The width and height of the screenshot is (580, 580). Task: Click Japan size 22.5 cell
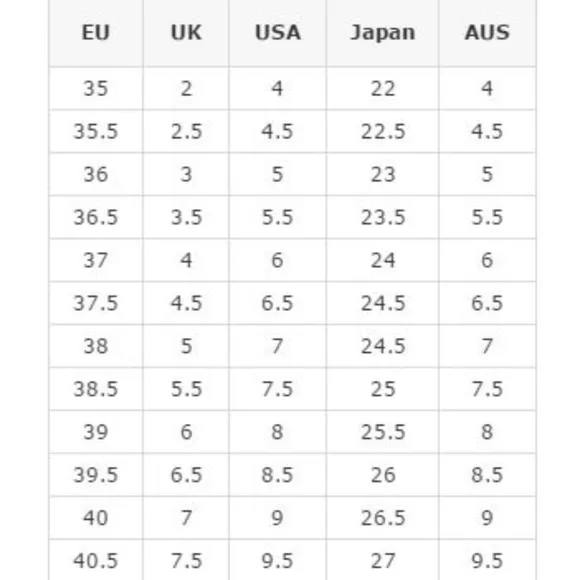tap(382, 131)
